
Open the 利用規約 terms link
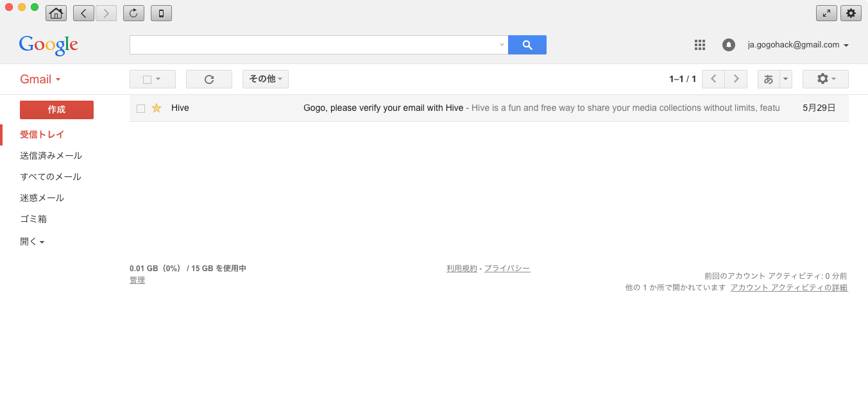(462, 269)
